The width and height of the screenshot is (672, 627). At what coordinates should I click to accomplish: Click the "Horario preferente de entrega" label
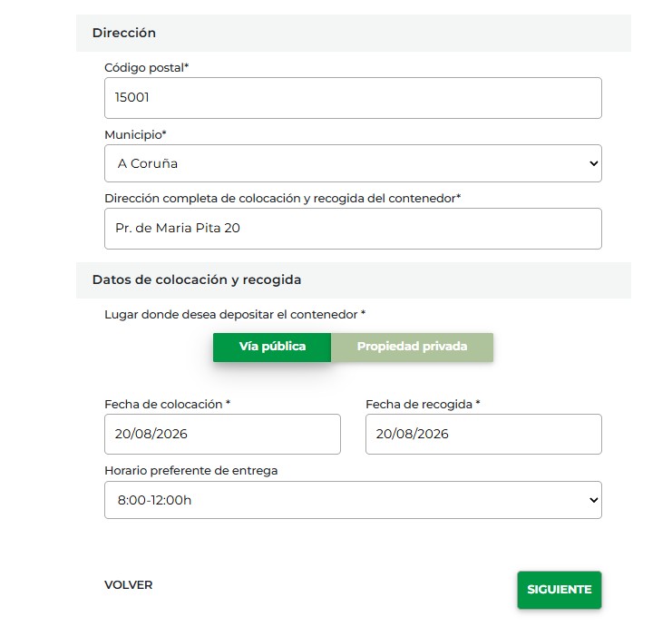pyautogui.click(x=191, y=470)
